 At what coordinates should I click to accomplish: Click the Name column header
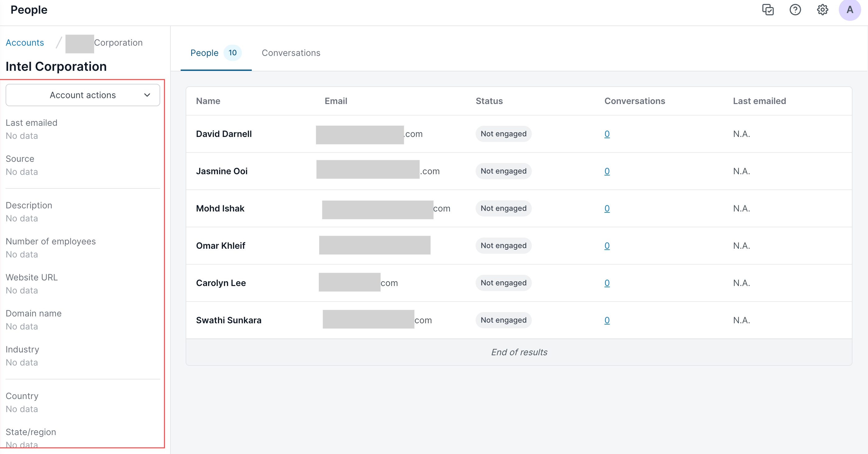pyautogui.click(x=208, y=101)
